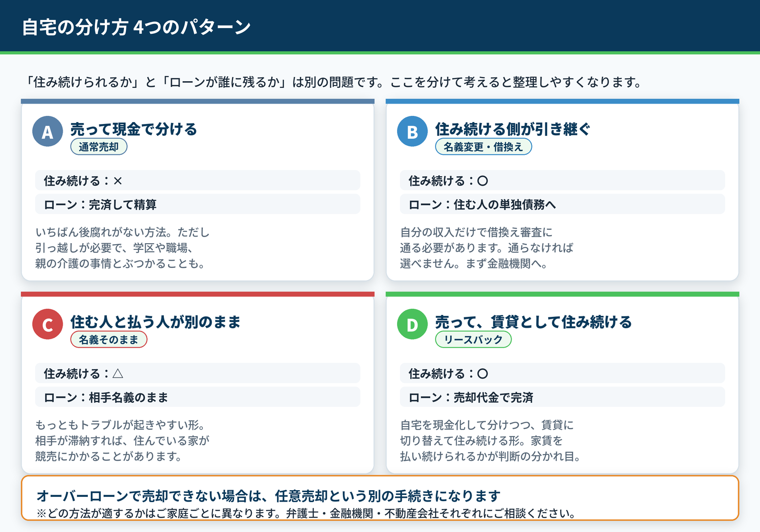Click heading 住み続ける側が引き継ぐ
The height and width of the screenshot is (532, 760).
pos(513,129)
